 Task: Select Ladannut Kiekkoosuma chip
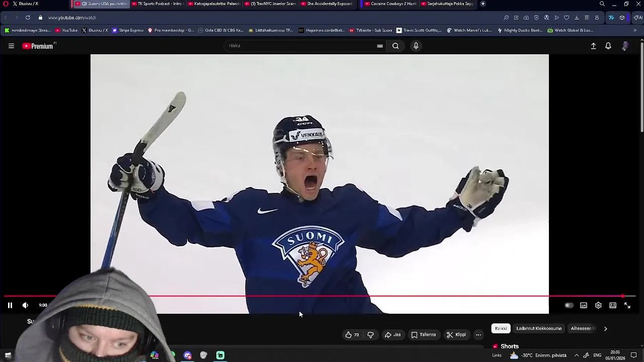pyautogui.click(x=539, y=328)
